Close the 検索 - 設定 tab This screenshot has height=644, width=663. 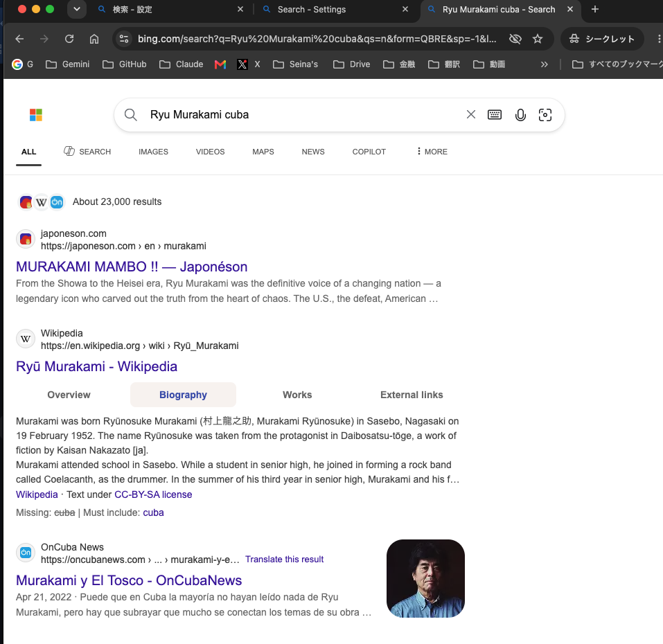click(240, 9)
